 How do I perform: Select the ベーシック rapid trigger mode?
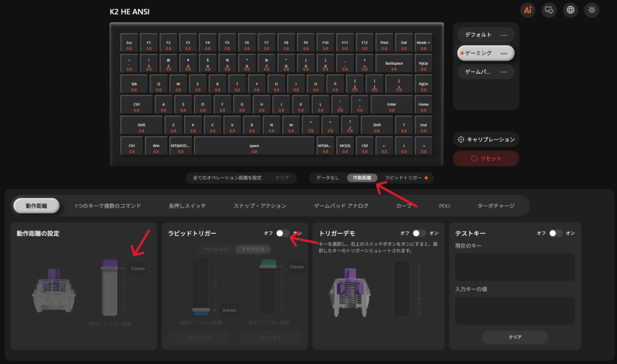coord(216,249)
